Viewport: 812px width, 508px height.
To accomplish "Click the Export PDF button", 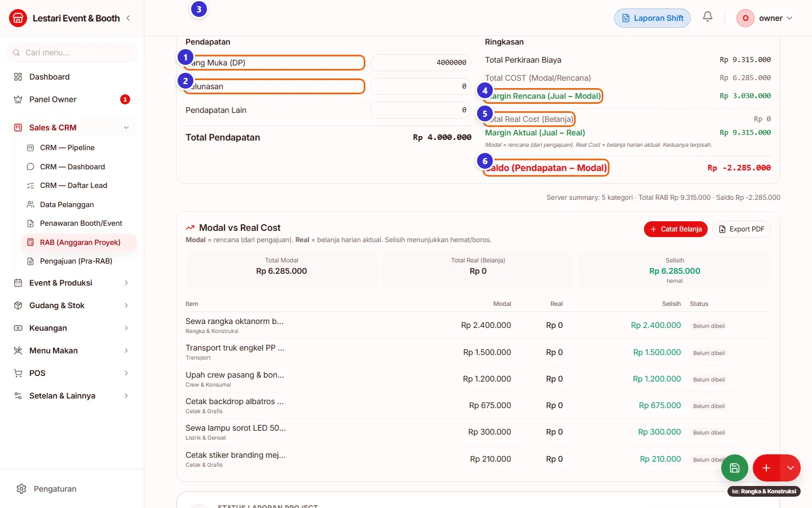I will click(x=742, y=229).
